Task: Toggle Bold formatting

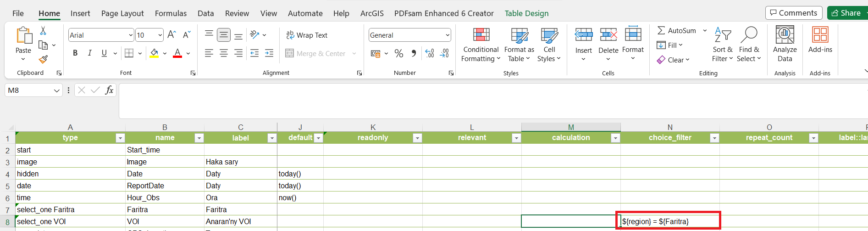Action: coord(75,53)
